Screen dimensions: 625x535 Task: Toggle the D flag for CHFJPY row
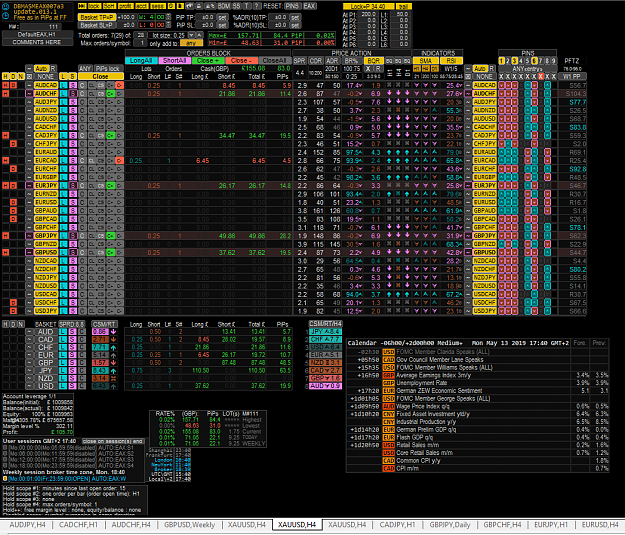point(13,144)
